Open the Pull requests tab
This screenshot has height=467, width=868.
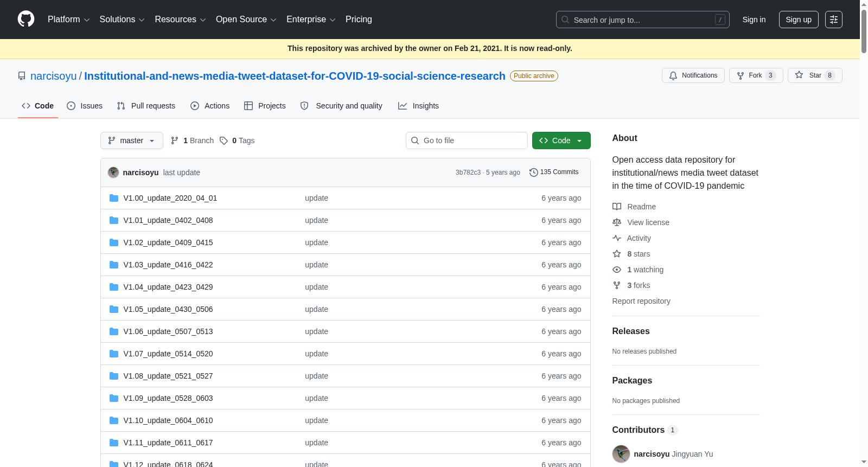point(146,106)
